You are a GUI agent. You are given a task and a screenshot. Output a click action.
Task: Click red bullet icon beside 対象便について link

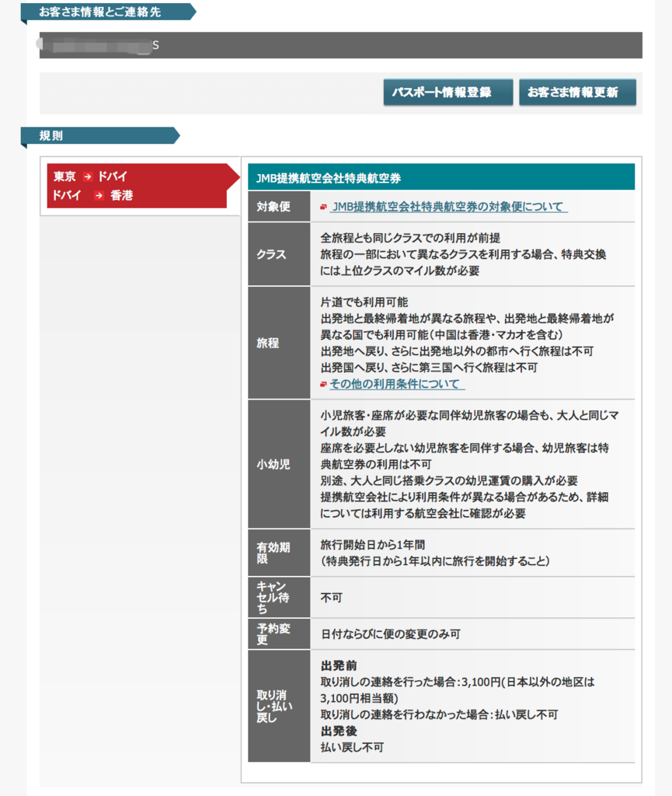(x=323, y=207)
